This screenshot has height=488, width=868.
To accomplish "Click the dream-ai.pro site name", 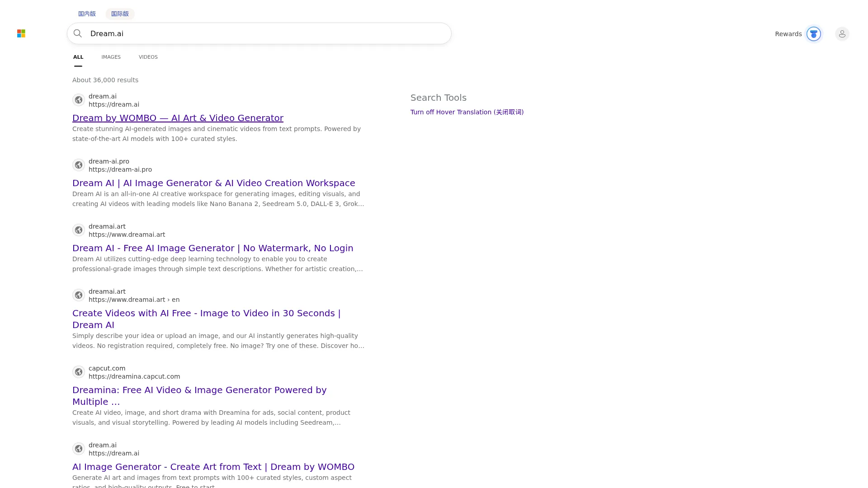I will click(x=109, y=161).
